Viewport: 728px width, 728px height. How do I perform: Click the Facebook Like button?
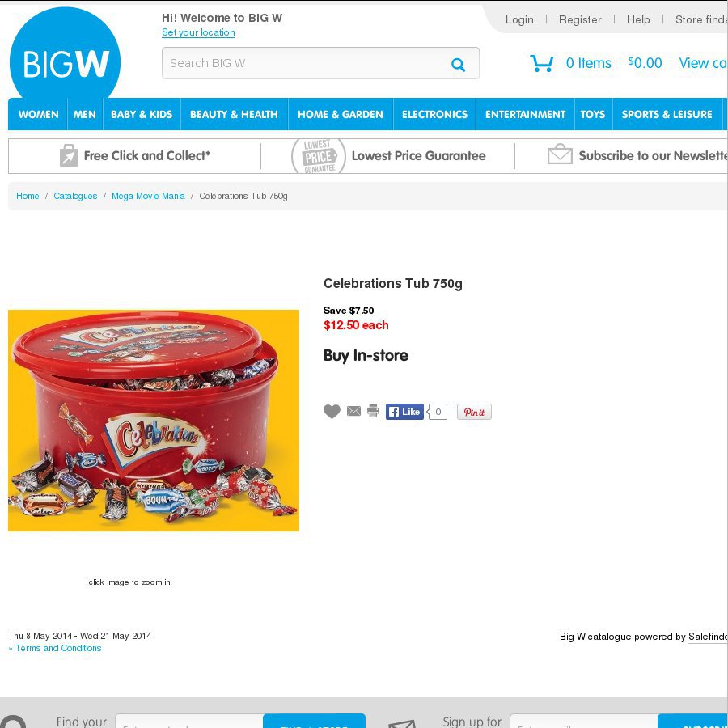pos(404,412)
